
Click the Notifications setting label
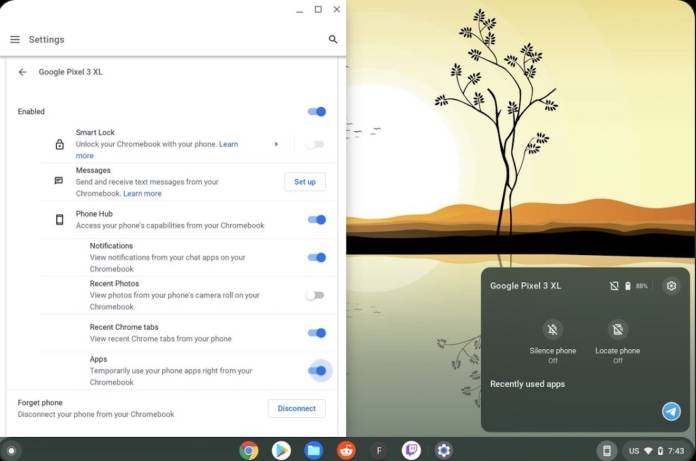point(111,245)
